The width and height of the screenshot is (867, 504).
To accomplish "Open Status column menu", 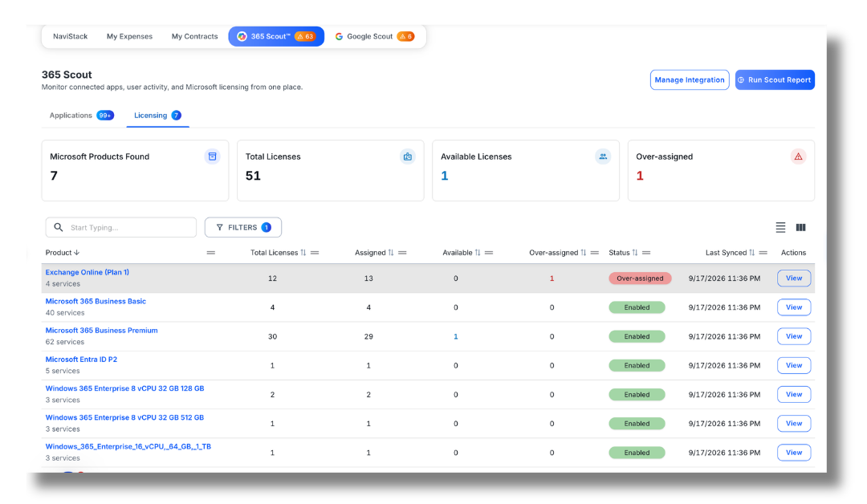I will [646, 253].
